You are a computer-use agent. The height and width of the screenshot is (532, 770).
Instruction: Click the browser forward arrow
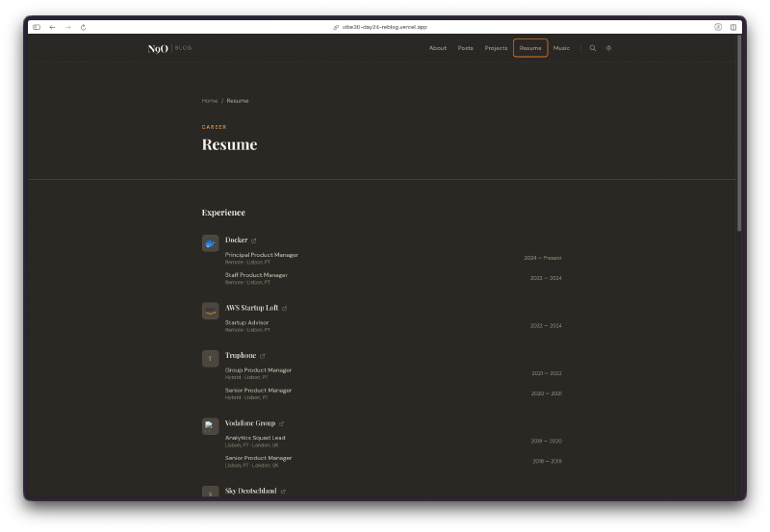coord(67,27)
